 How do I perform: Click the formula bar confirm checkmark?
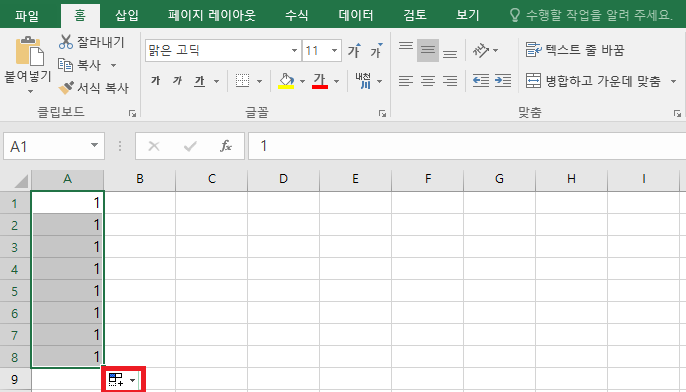click(x=190, y=146)
